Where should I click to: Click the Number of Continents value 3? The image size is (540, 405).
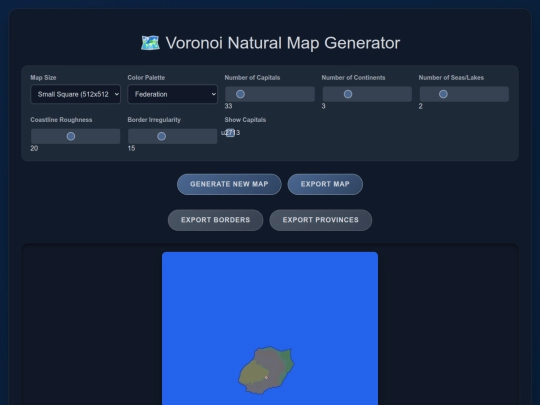pos(323,106)
